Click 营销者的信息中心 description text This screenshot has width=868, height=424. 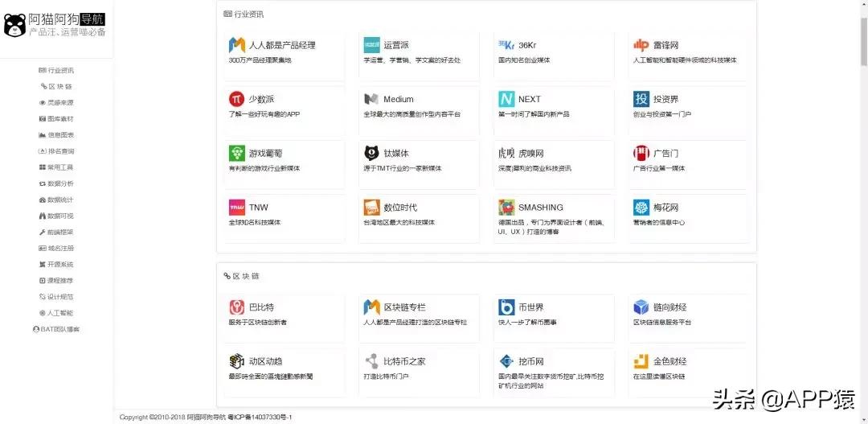tap(659, 222)
